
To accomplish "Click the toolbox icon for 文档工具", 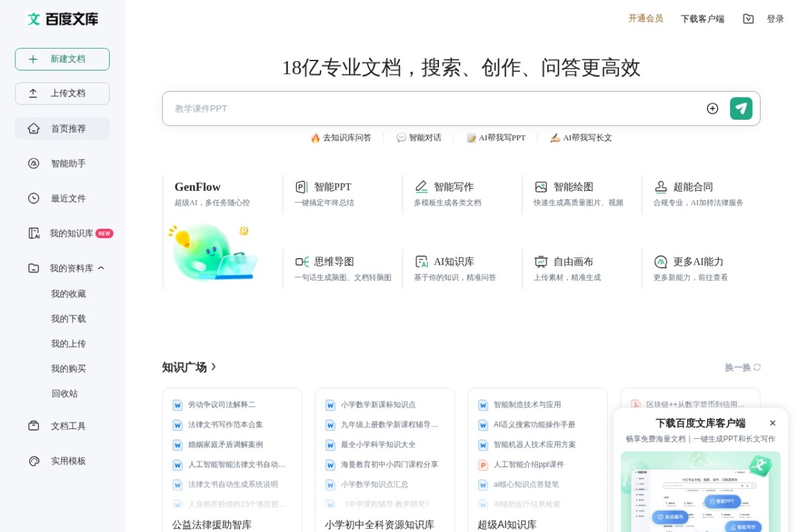I will click(34, 426).
